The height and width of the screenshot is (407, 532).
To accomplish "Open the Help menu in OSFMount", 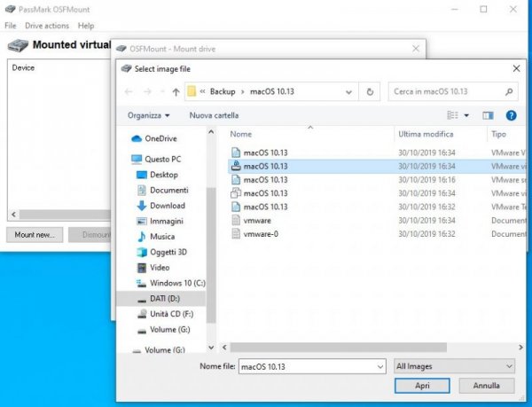I will [x=86, y=26].
